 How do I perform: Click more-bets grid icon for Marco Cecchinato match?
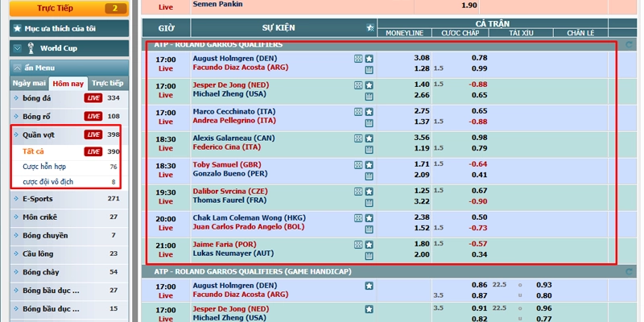(x=358, y=112)
